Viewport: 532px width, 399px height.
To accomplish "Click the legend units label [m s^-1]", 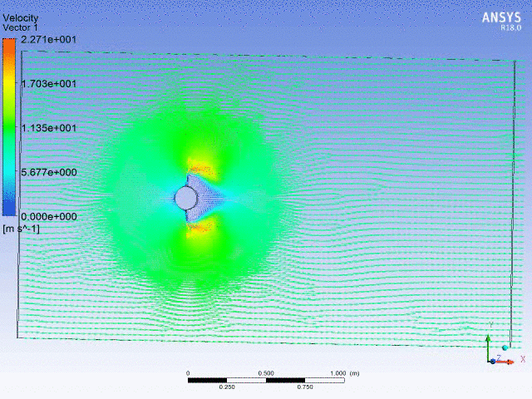I will pyautogui.click(x=21, y=229).
